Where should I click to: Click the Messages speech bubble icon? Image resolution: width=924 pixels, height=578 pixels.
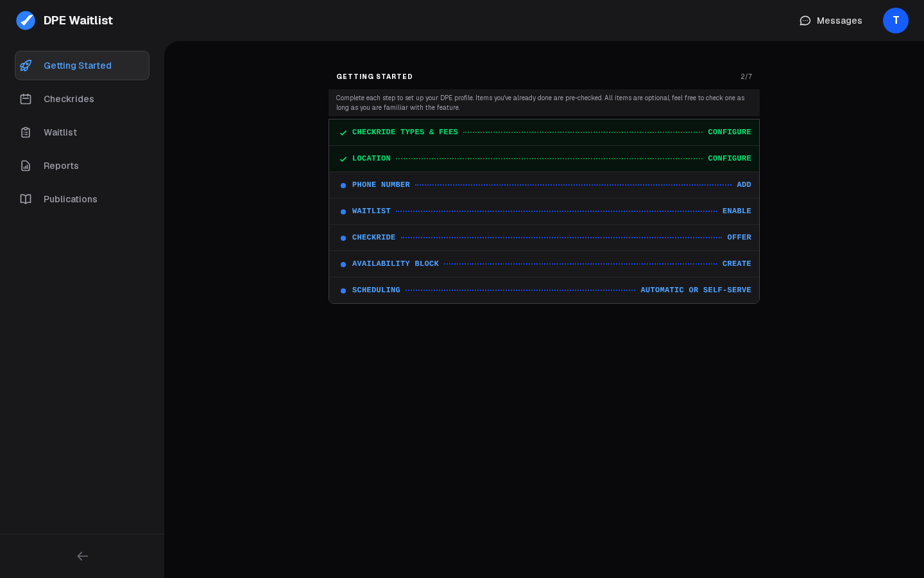click(x=805, y=21)
